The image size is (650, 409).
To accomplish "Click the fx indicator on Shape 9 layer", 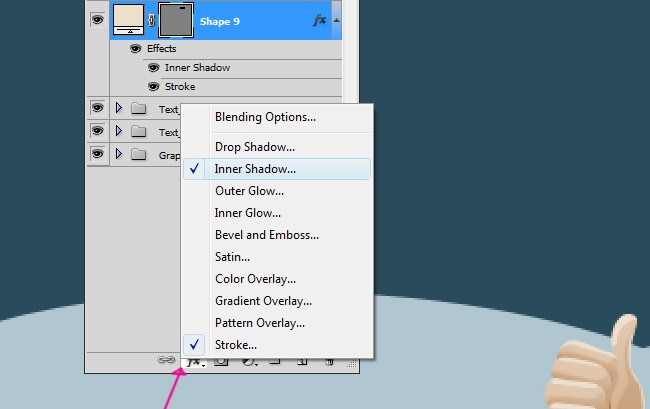I will [x=319, y=20].
